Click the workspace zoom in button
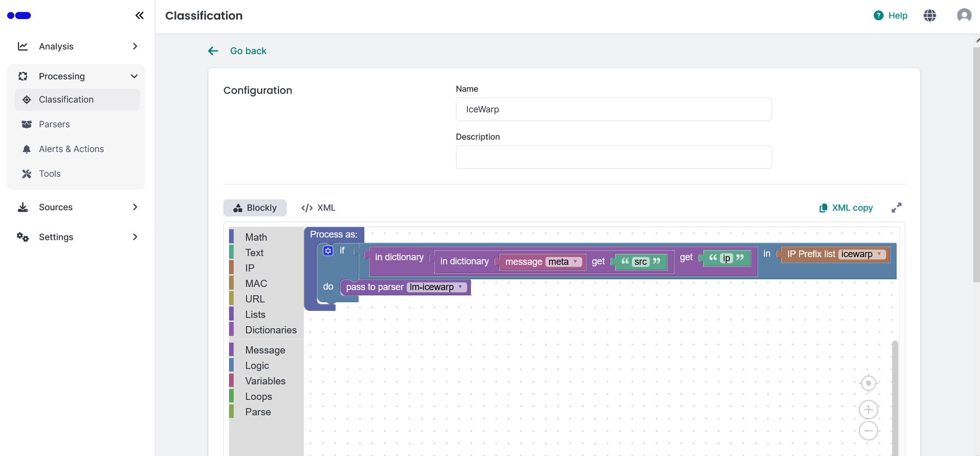The image size is (980, 456). [869, 410]
